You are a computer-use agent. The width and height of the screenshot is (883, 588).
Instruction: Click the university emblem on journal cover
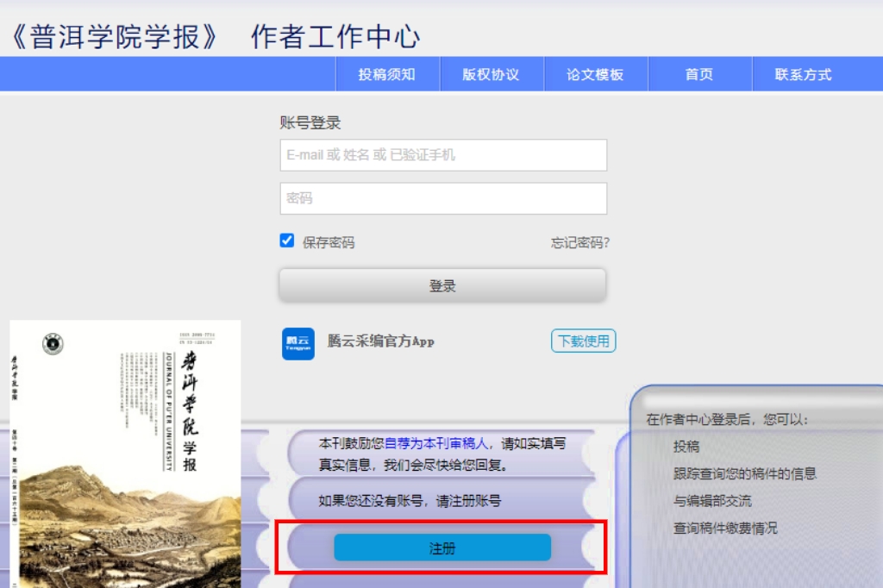(x=53, y=343)
